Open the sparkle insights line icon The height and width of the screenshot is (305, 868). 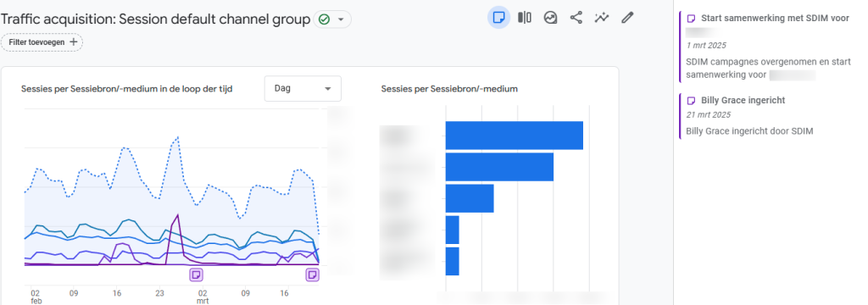coord(602,18)
